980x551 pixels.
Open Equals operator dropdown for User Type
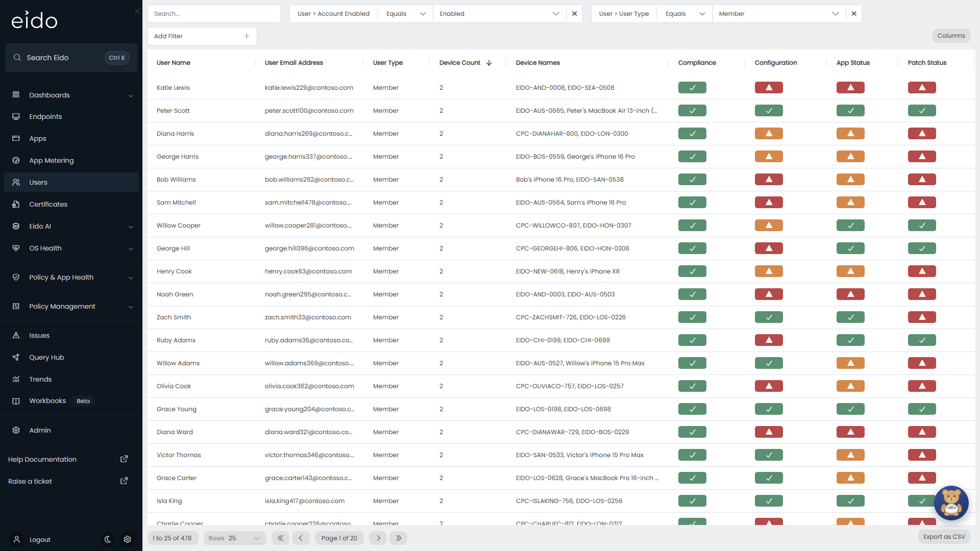(x=685, y=14)
